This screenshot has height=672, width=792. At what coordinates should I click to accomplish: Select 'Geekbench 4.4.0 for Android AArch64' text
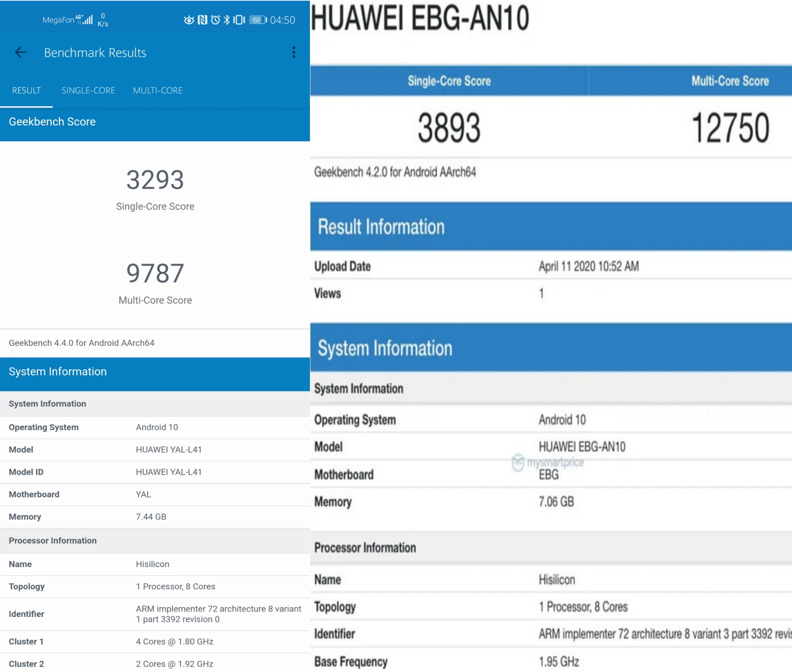coord(82,343)
